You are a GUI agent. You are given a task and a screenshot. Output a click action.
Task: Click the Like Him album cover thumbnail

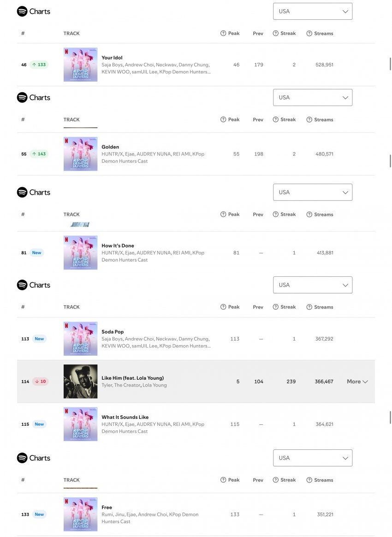click(x=80, y=382)
